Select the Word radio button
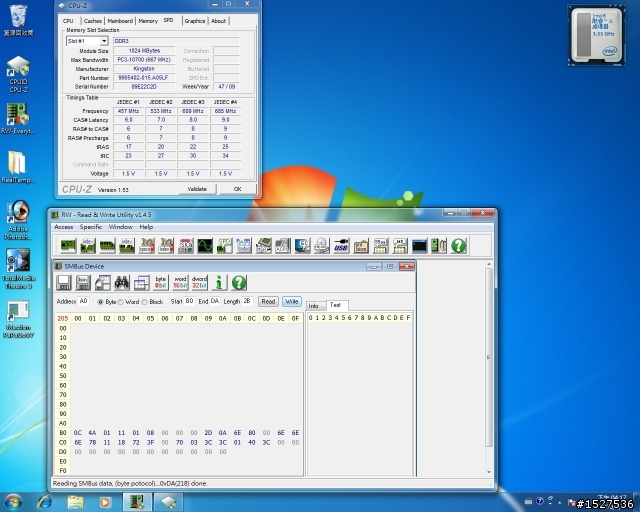This screenshot has height=512, width=640. coord(121,302)
